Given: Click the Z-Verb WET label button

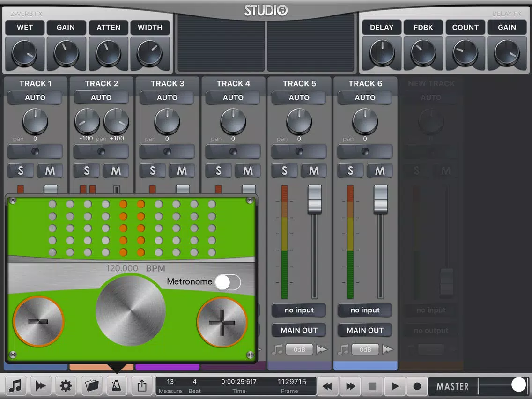Looking at the screenshot, I should [x=25, y=28].
